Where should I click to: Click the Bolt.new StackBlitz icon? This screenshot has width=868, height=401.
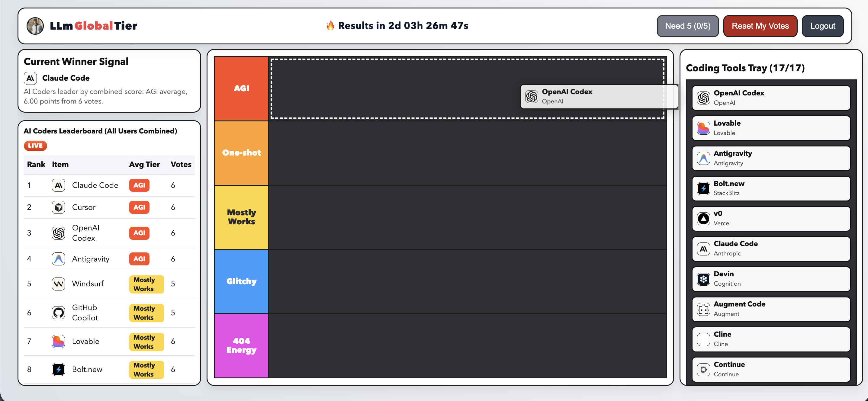[704, 188]
